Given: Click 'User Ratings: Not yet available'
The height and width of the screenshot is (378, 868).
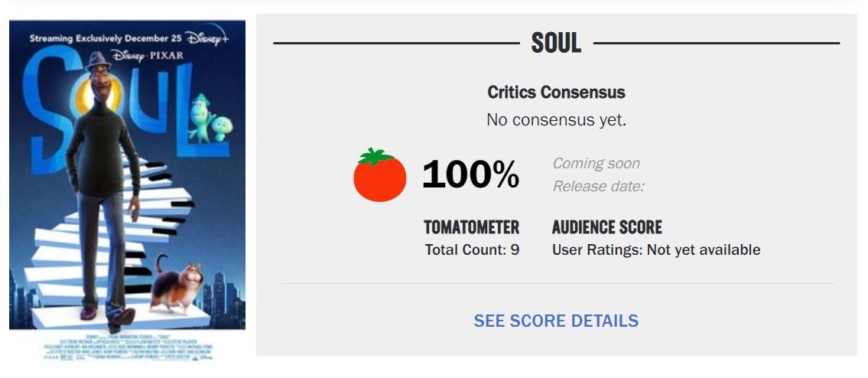Looking at the screenshot, I should click(656, 249).
